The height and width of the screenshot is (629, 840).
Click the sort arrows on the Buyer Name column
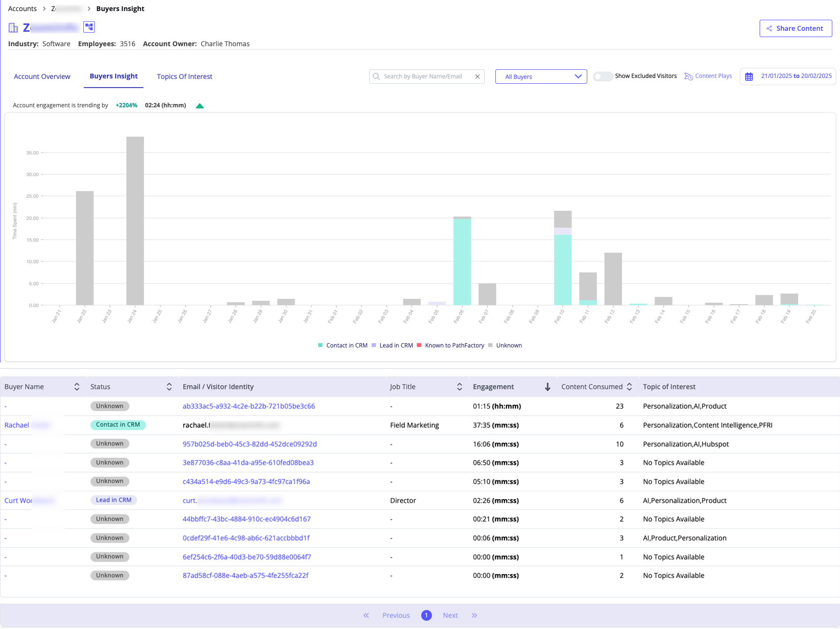[77, 387]
